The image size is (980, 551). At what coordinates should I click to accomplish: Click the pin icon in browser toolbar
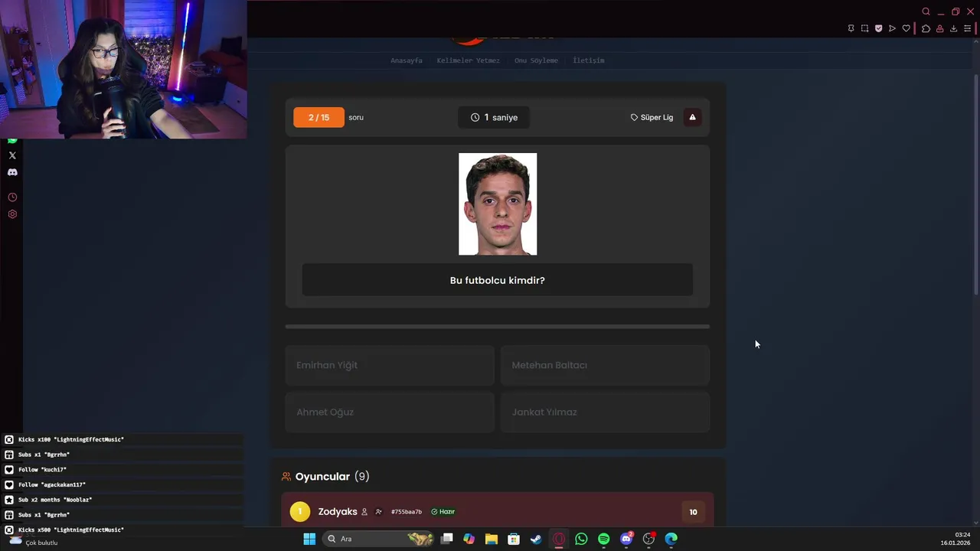(851, 28)
